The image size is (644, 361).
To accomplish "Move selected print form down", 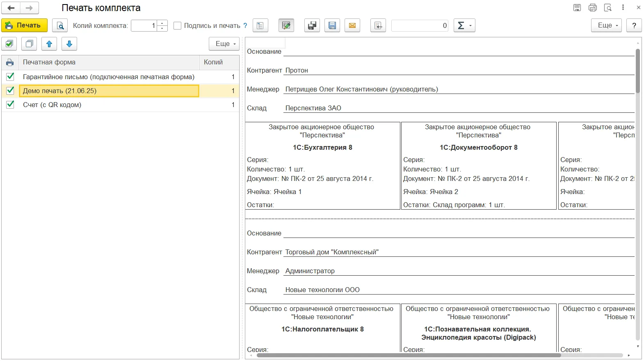I will point(69,44).
